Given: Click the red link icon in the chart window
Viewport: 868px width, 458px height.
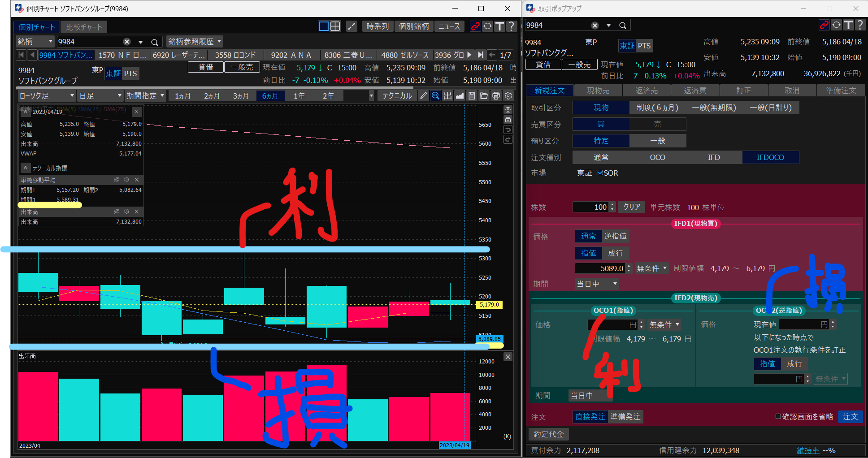Looking at the screenshot, I should (475, 26).
